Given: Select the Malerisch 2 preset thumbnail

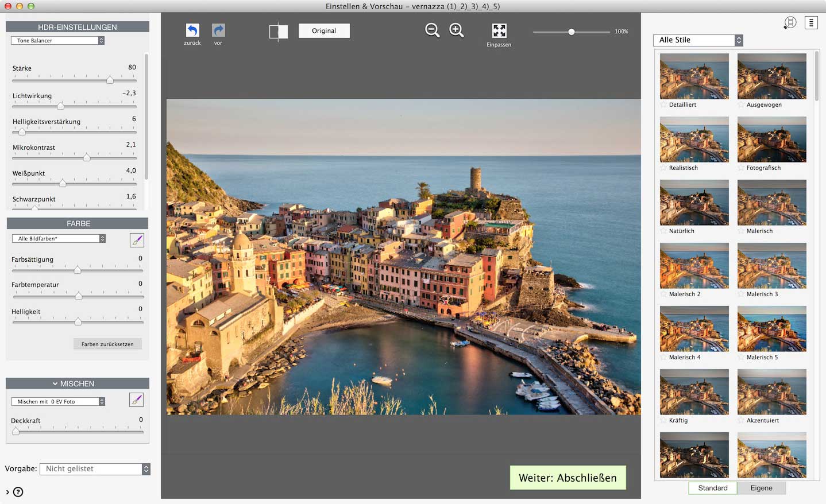Looking at the screenshot, I should point(694,266).
